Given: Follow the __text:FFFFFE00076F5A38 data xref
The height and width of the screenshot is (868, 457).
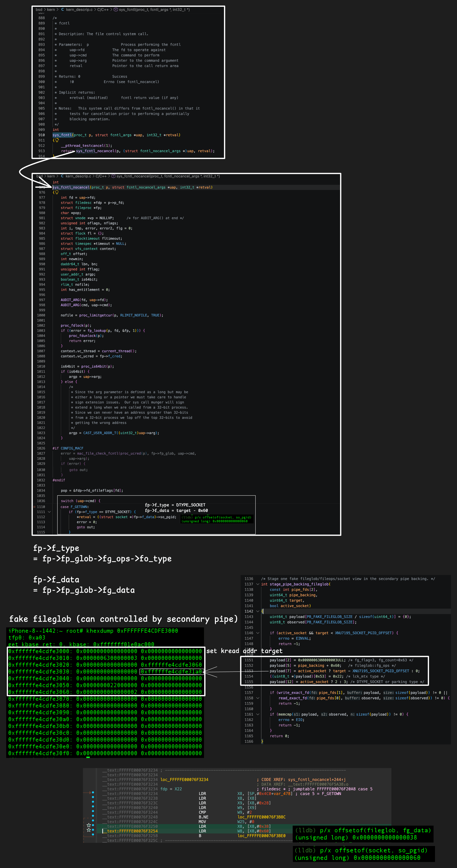Looking at the screenshot, I should 318,784.
